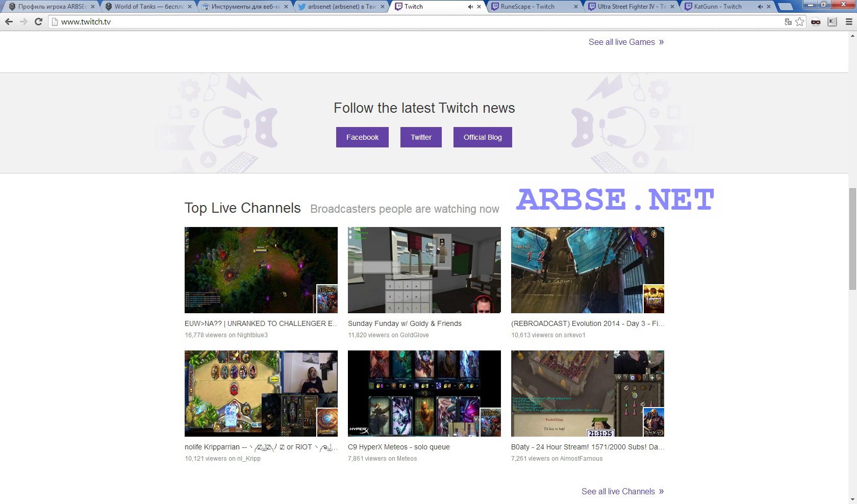Go forward with the browser arrow
Viewport: 857px width, 504px height.
pyautogui.click(x=23, y=22)
